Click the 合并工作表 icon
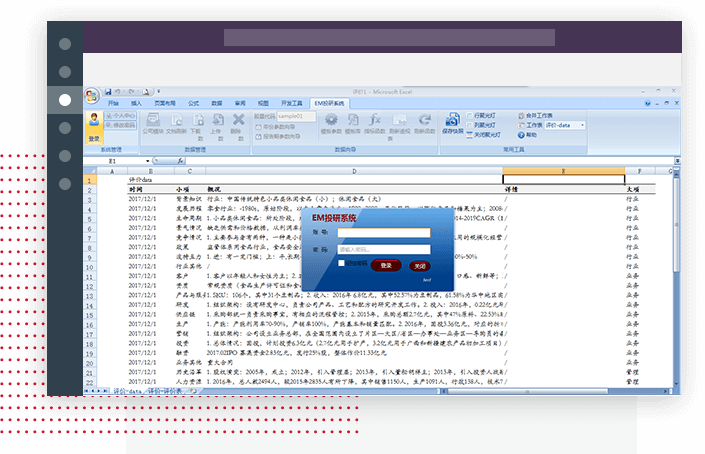 click(520, 115)
